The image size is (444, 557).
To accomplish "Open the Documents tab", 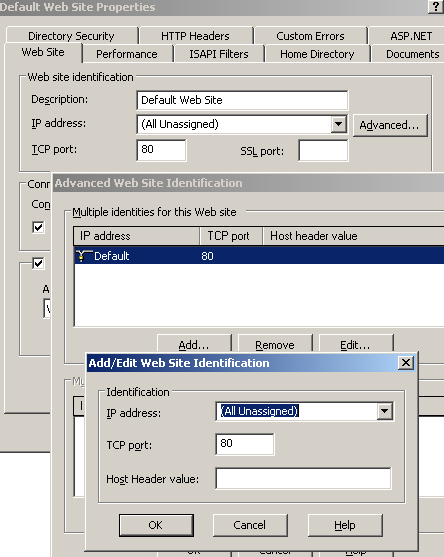I will (x=408, y=54).
